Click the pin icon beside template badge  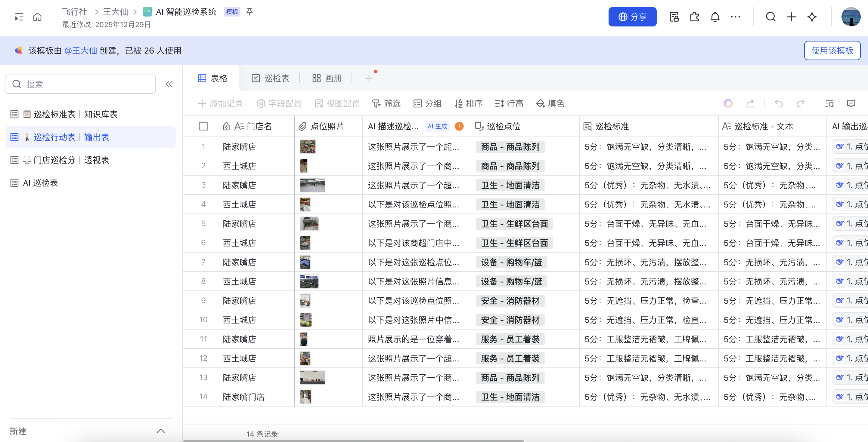tap(249, 12)
